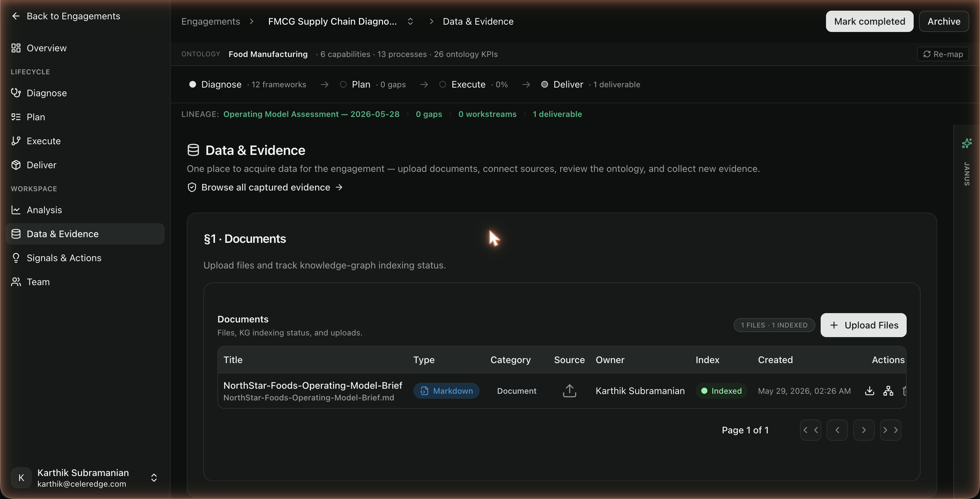Screen dimensions: 980x499
Task: Click the Re-map ontology button
Action: (943, 54)
